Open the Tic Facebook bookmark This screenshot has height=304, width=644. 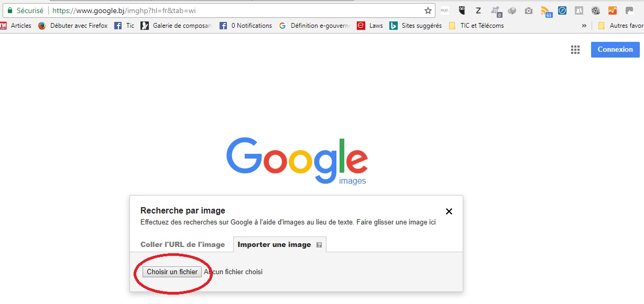pyautogui.click(x=124, y=25)
